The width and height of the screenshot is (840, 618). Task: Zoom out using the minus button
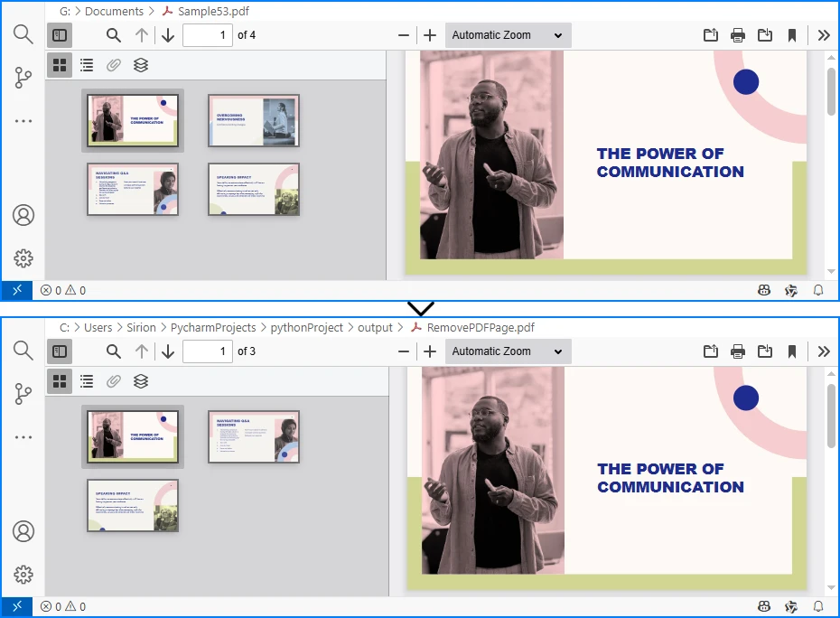click(x=404, y=34)
